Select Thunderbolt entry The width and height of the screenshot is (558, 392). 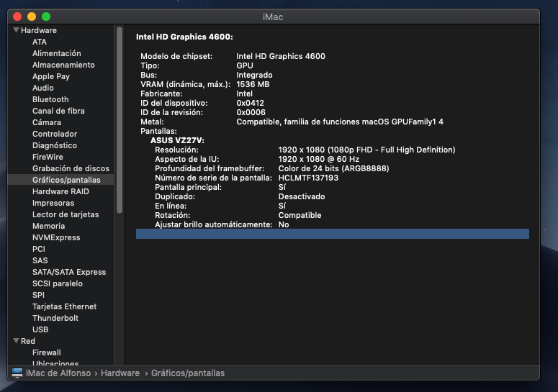[55, 318]
